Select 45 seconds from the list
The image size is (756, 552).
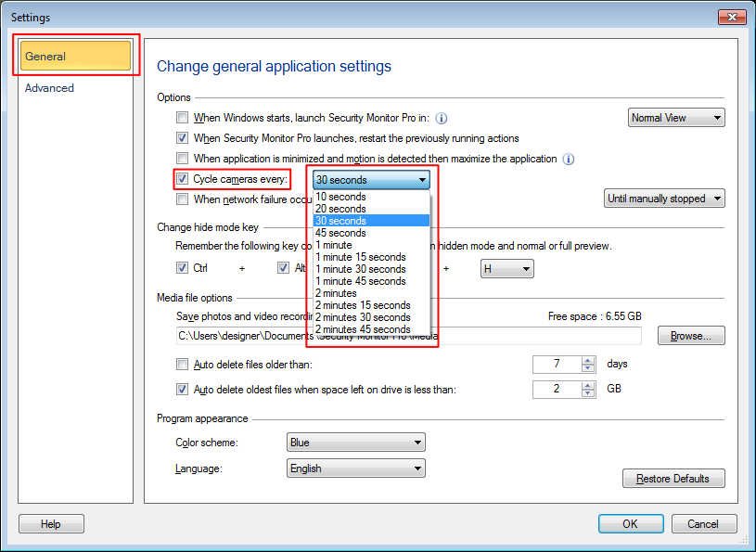pos(371,233)
